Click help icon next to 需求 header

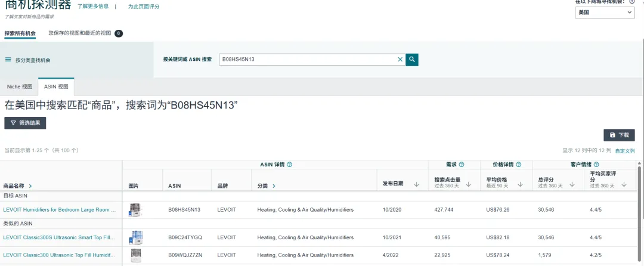(461, 165)
